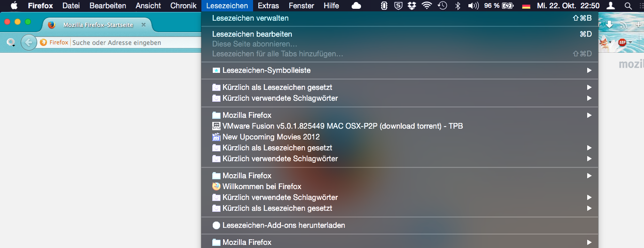Open the search engine magnifier dropdown
The height and width of the screenshot is (248, 644).
point(10,42)
